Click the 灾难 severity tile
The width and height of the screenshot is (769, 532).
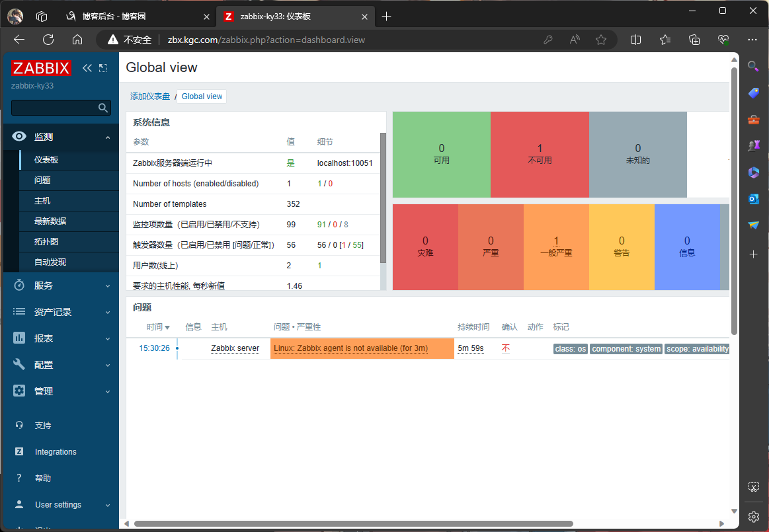click(425, 247)
